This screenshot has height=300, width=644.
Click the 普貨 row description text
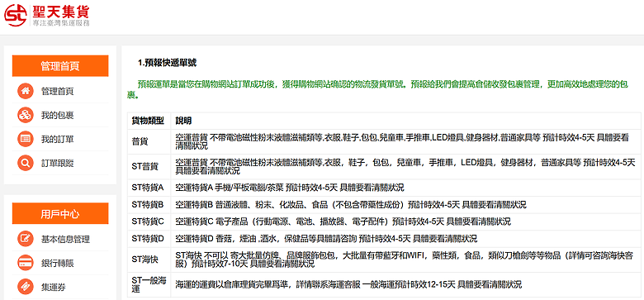coord(402,141)
